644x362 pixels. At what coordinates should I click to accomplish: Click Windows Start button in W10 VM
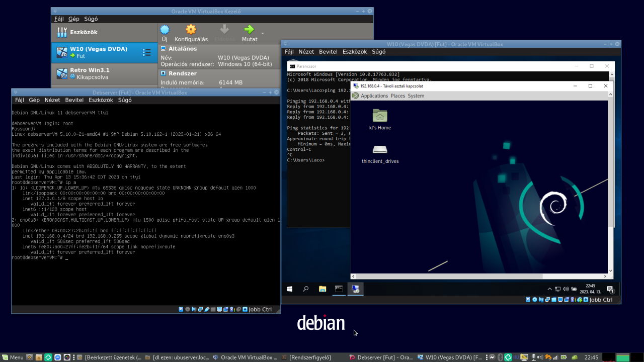(289, 289)
